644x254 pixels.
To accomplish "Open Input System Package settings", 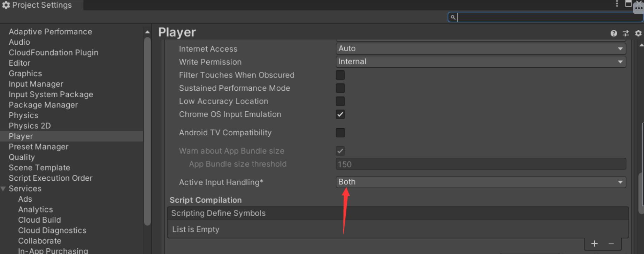I will [x=51, y=95].
